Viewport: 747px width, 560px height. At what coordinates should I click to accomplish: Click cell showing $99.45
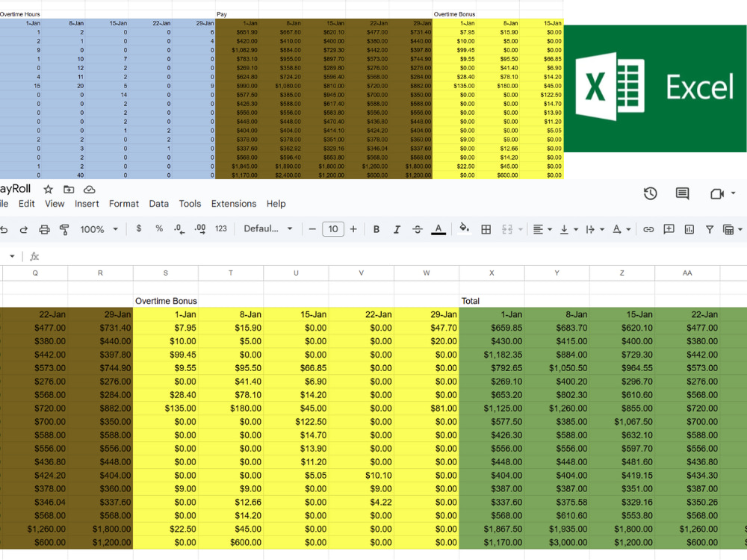click(166, 355)
